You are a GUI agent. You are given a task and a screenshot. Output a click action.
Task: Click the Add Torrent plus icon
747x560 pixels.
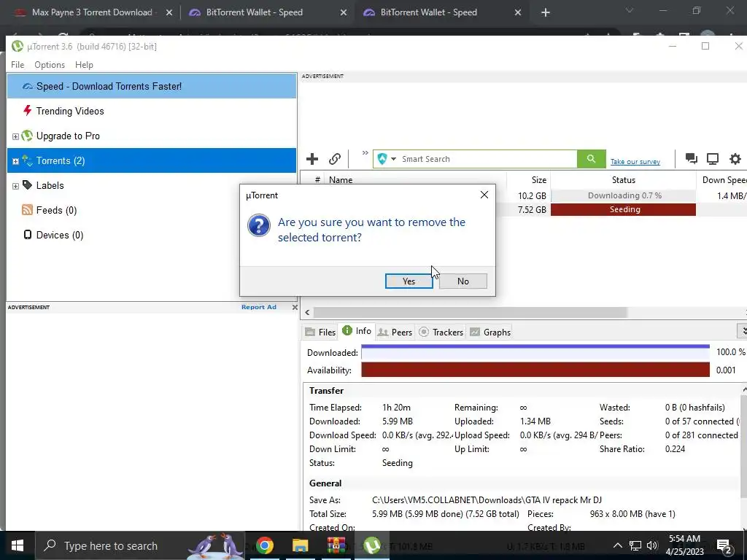coord(312,159)
